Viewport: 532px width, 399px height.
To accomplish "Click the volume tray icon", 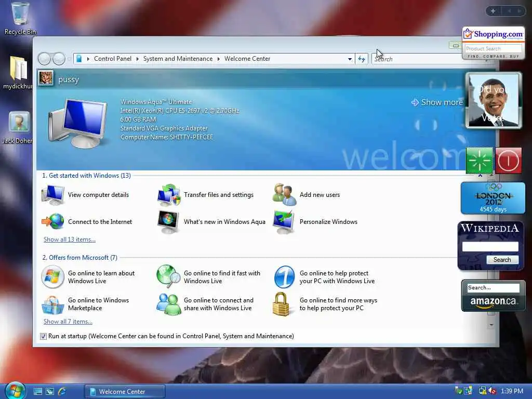I will pos(493,391).
